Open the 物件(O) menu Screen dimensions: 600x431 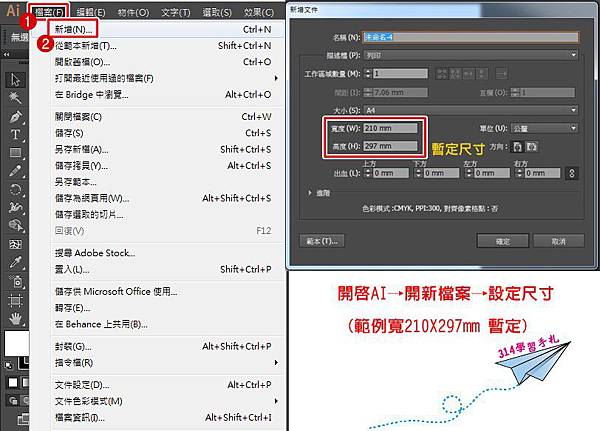(x=133, y=12)
